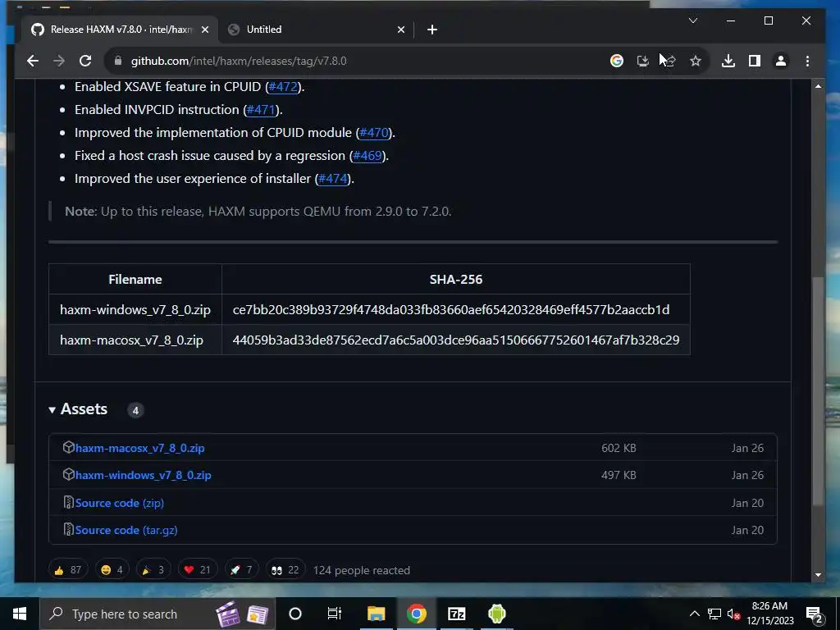Viewport: 840px width, 630px height.
Task: Close the Untitled tab
Action: (x=400, y=30)
